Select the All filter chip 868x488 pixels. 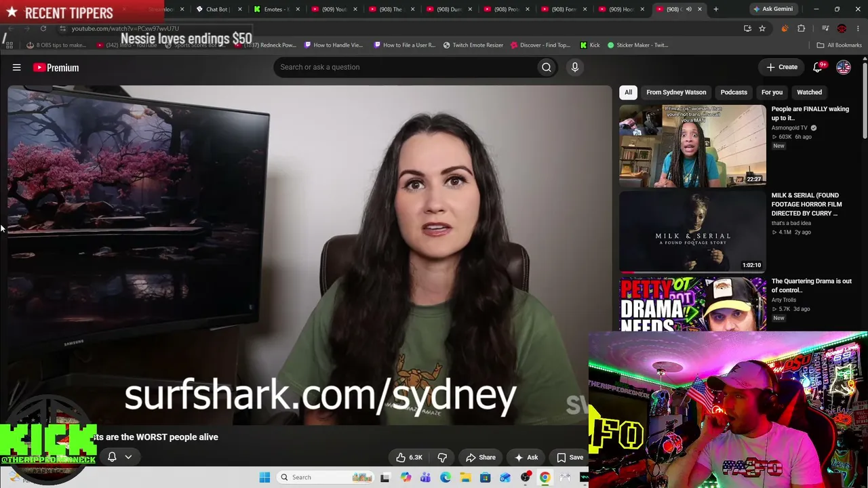pyautogui.click(x=629, y=92)
